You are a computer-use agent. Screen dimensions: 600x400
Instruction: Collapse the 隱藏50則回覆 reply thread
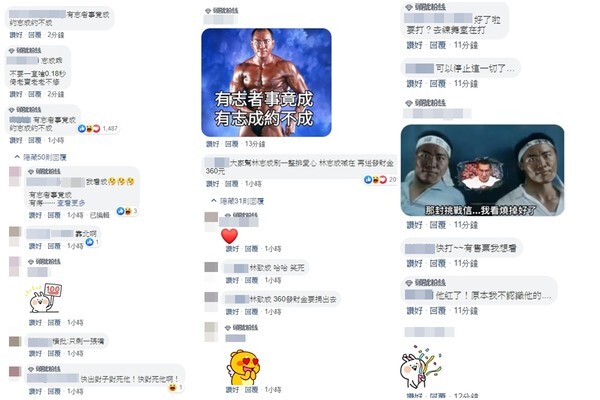(41, 157)
